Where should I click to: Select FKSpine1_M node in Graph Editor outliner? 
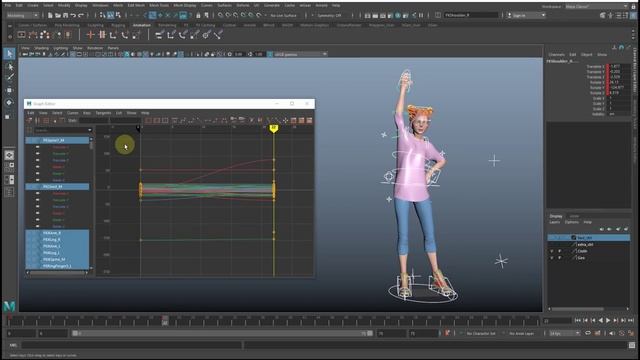[x=57, y=140]
